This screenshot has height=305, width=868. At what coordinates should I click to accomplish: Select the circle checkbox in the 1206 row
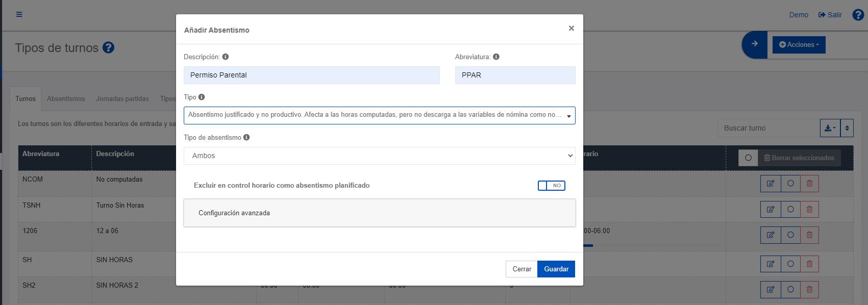click(790, 235)
